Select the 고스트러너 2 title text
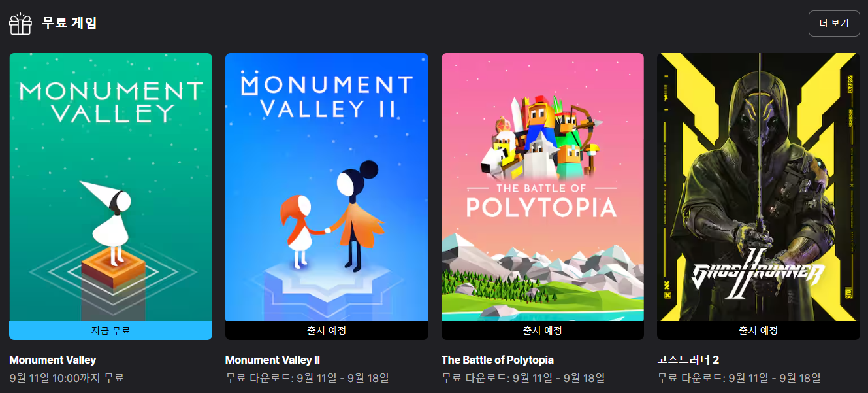868x393 pixels. click(x=688, y=360)
